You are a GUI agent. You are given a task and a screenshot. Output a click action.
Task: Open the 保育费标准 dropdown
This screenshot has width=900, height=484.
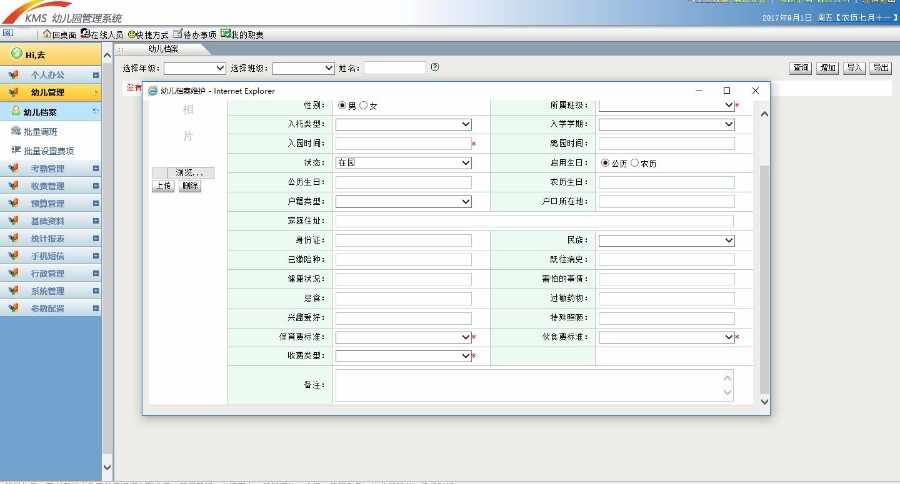(404, 336)
